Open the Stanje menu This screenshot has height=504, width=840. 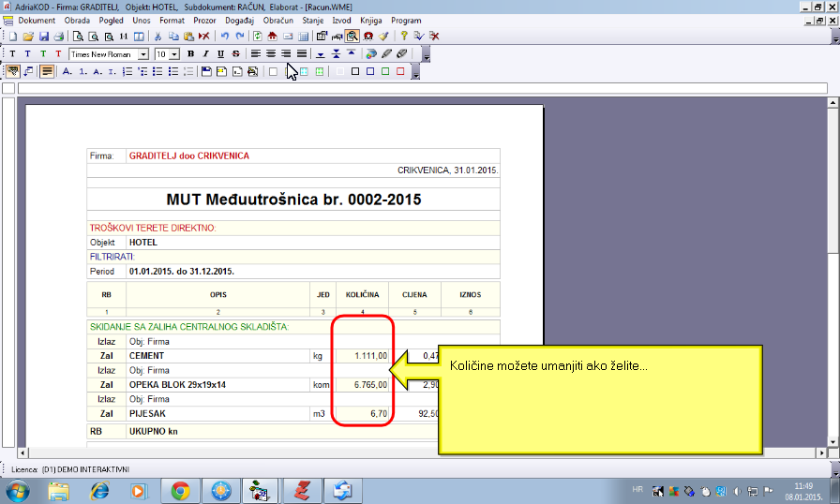[313, 21]
